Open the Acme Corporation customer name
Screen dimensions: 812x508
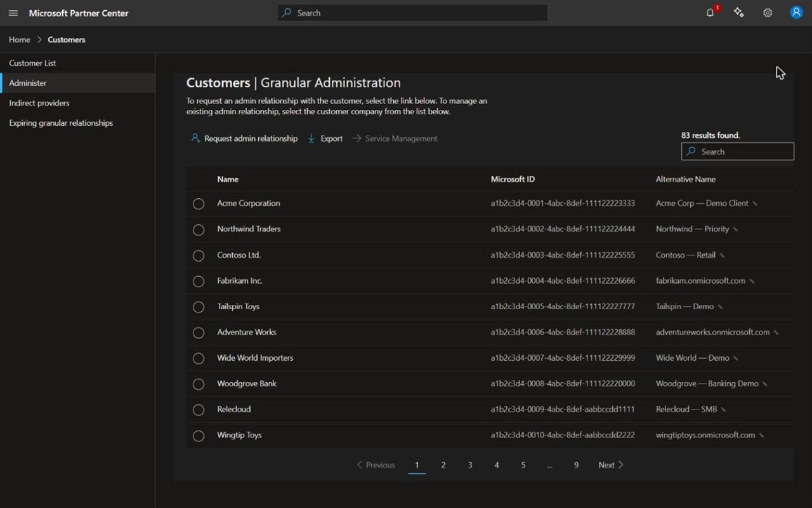click(249, 203)
